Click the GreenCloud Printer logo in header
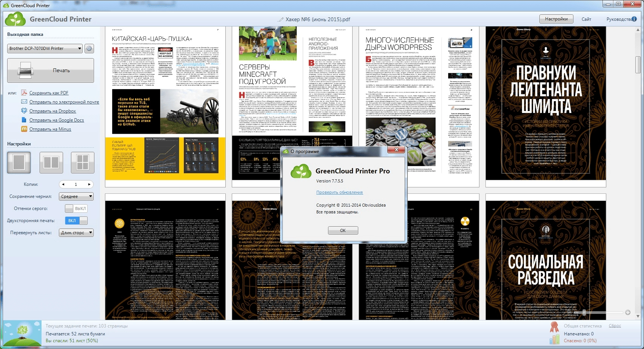 pos(15,19)
